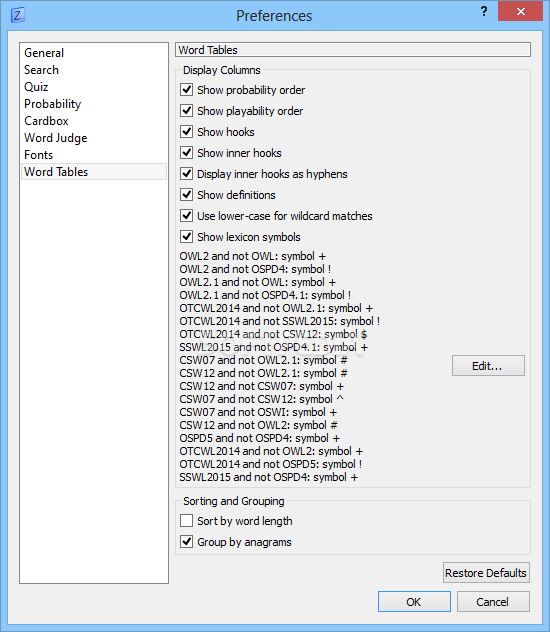This screenshot has width=550, height=632.
Task: Select Word Tables in the sidebar
Action: pos(94,172)
